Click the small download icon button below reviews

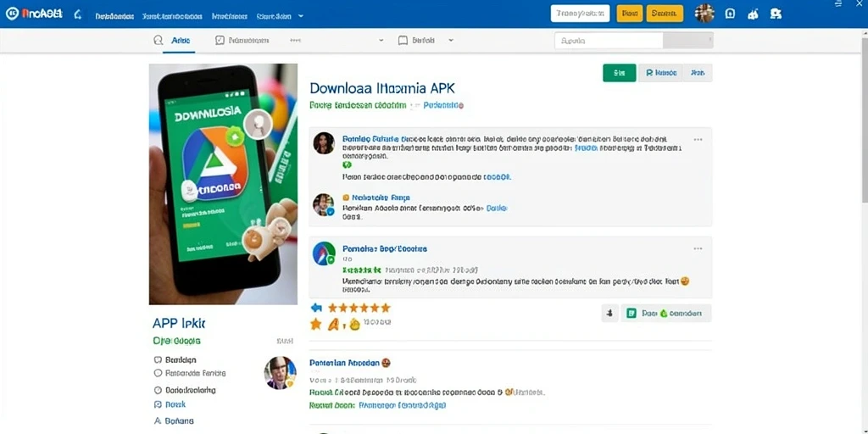(x=609, y=314)
